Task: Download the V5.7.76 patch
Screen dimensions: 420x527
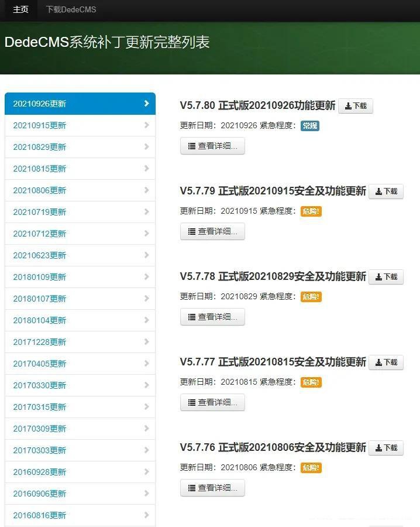Action: tap(386, 448)
